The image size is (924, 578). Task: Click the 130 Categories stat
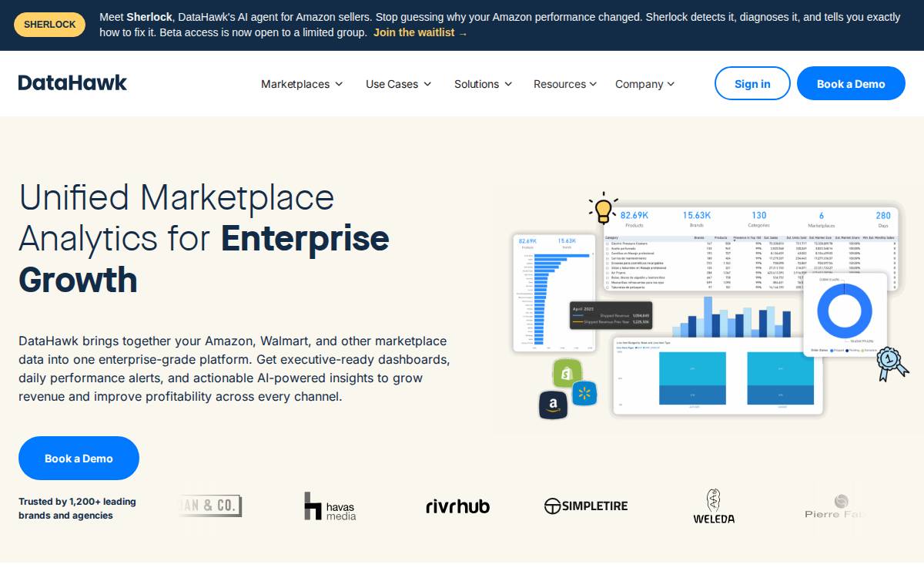click(759, 219)
